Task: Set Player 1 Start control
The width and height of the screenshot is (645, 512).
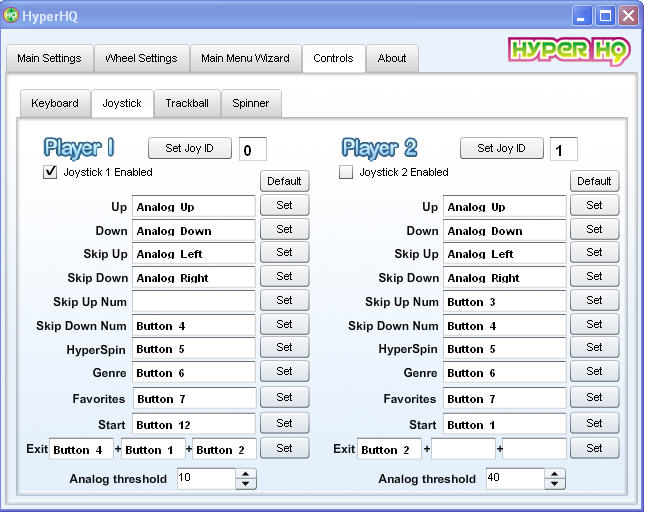Action: pos(284,423)
